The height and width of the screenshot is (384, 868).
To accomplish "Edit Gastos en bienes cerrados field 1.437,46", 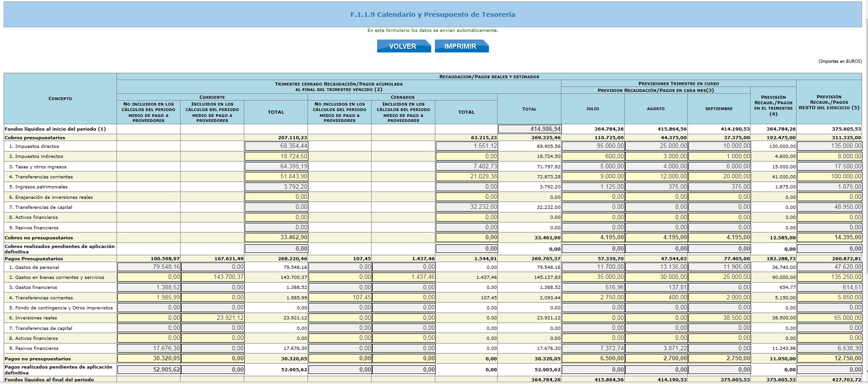I will [x=404, y=277].
